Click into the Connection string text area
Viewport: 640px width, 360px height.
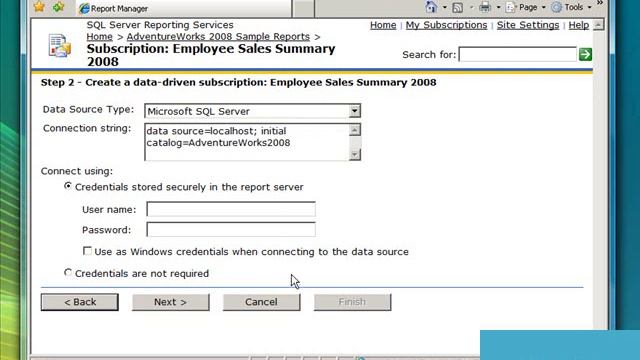click(x=247, y=142)
